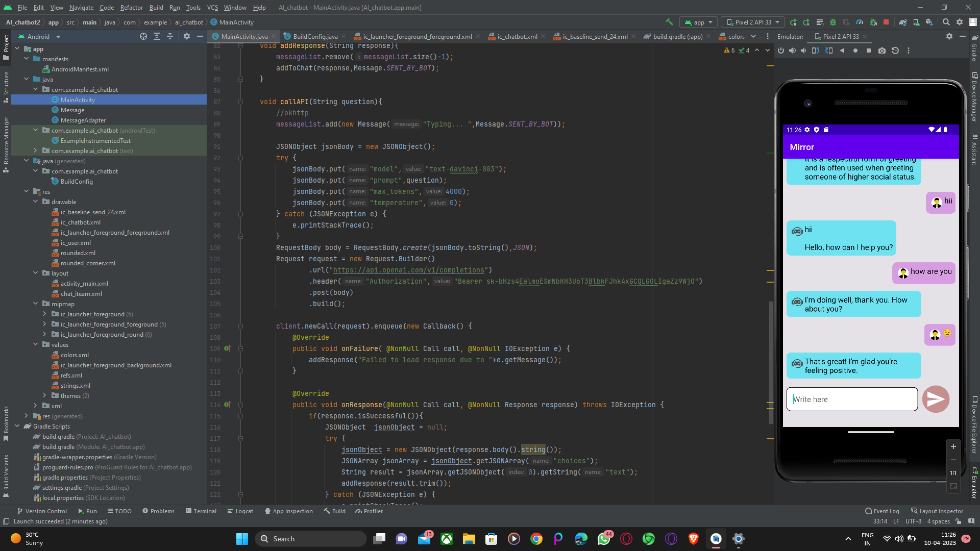Sync Project with Gradle Files

903,22
